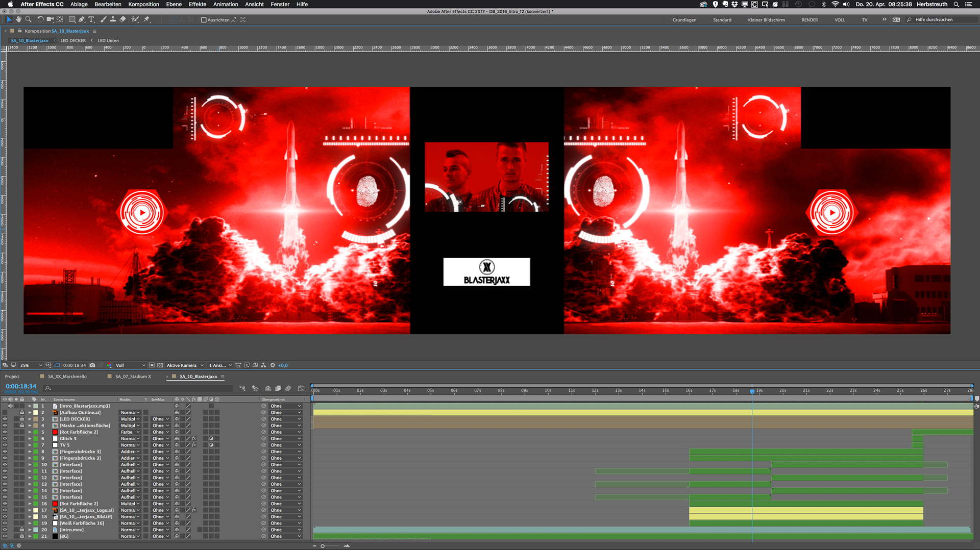Screen dimensions: 980x550
Task: Open the Graph Editor
Action: click(301, 389)
